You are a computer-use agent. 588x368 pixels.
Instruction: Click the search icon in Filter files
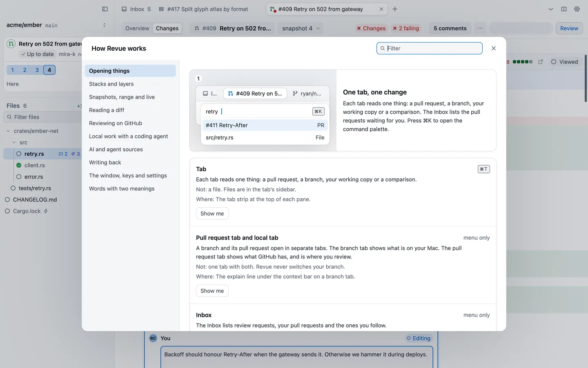9,117
